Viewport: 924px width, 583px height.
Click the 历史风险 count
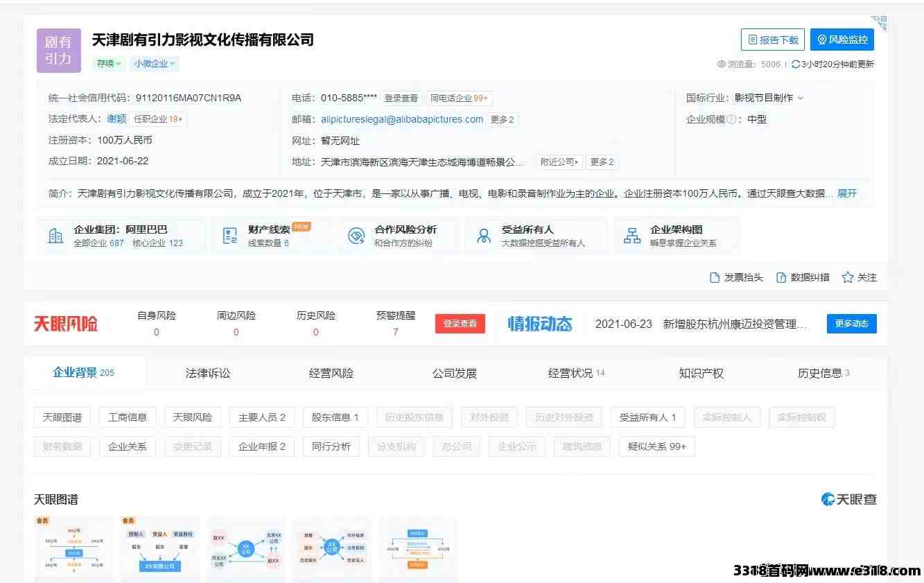coord(316,332)
